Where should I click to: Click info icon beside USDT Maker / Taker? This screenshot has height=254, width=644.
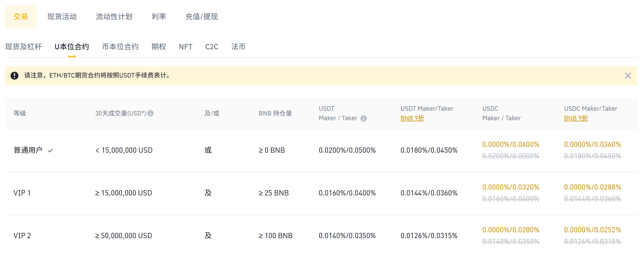pyautogui.click(x=364, y=118)
